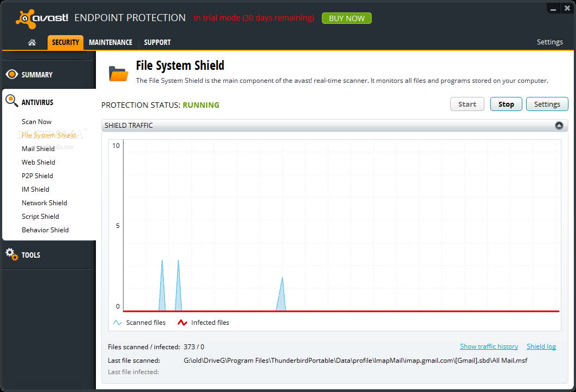Click the 'Infected files' legend label
This screenshot has height=392, width=576.
click(x=210, y=323)
